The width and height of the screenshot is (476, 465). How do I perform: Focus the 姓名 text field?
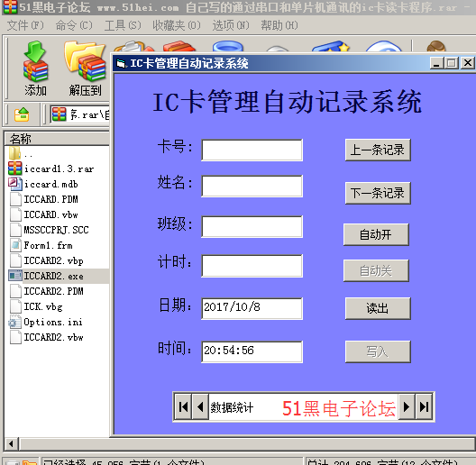(x=252, y=186)
